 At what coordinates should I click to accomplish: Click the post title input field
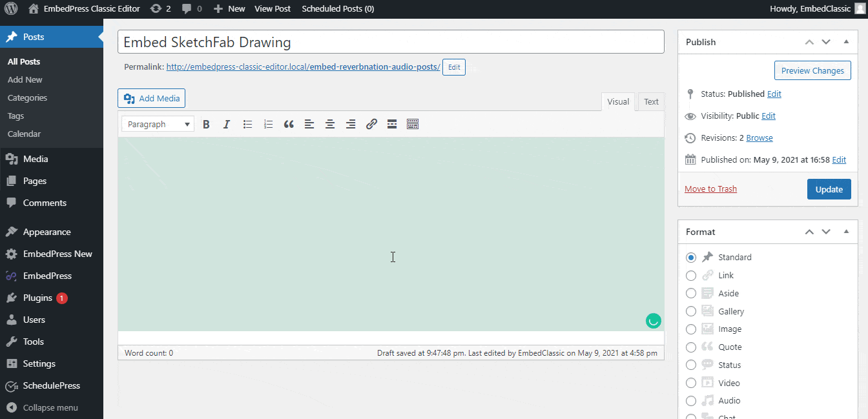pyautogui.click(x=391, y=42)
